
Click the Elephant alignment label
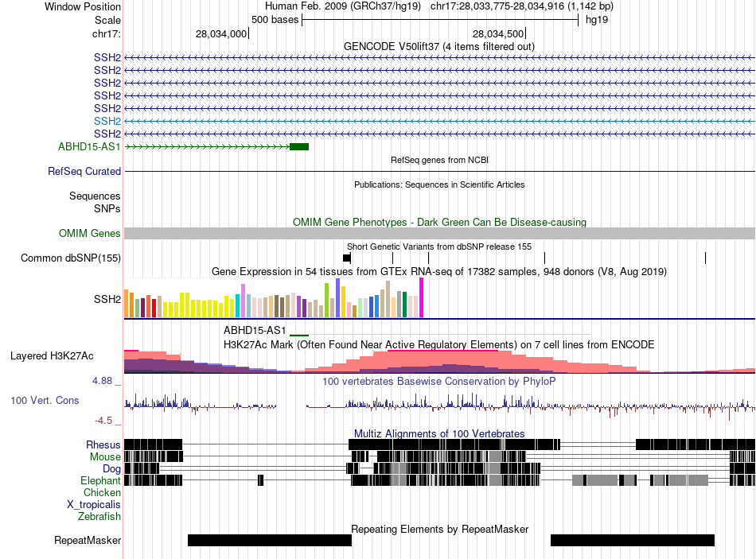coord(100,480)
